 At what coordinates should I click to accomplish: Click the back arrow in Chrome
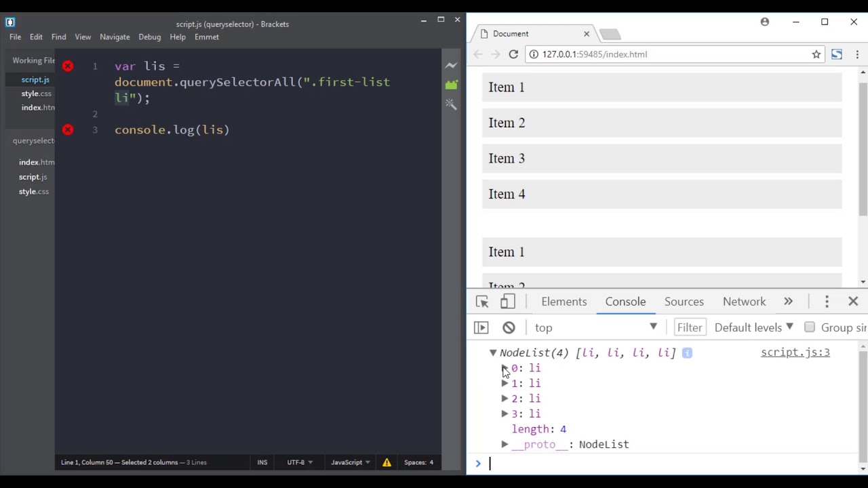[x=478, y=54]
